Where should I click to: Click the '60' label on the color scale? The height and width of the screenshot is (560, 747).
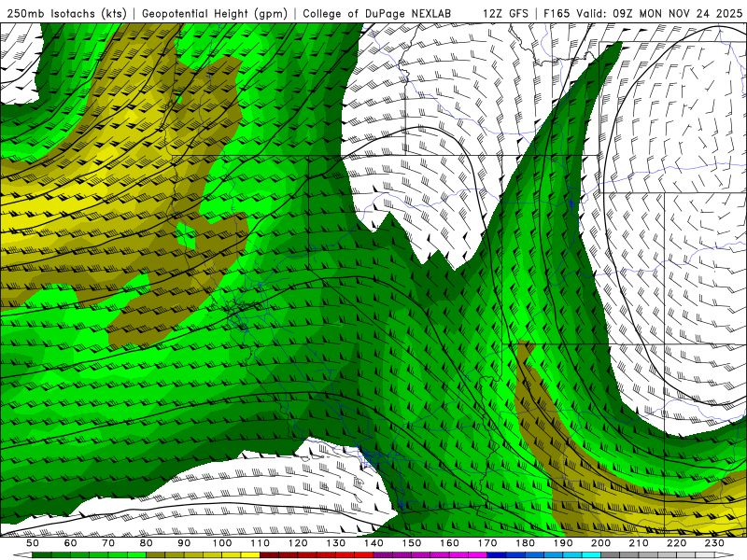(x=71, y=543)
